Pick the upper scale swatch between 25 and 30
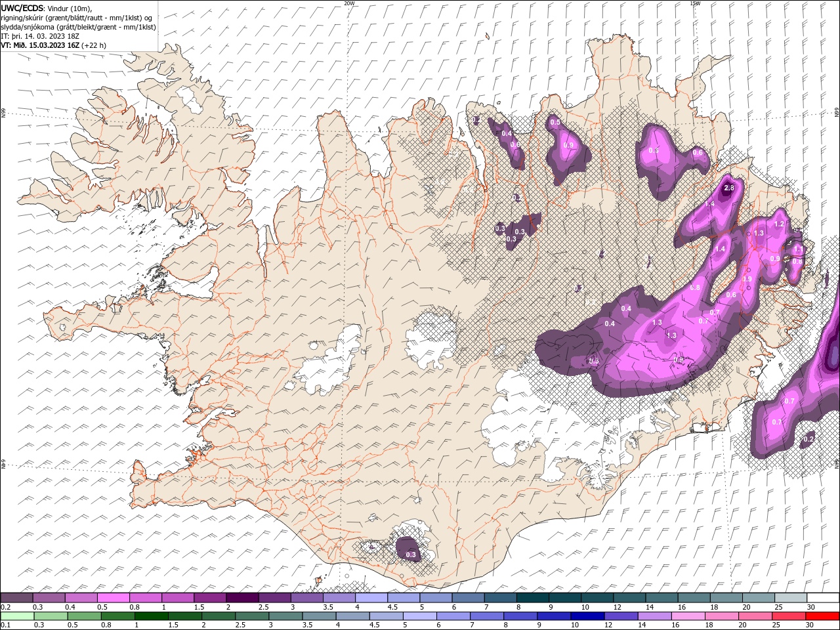840x630 pixels. (790, 598)
